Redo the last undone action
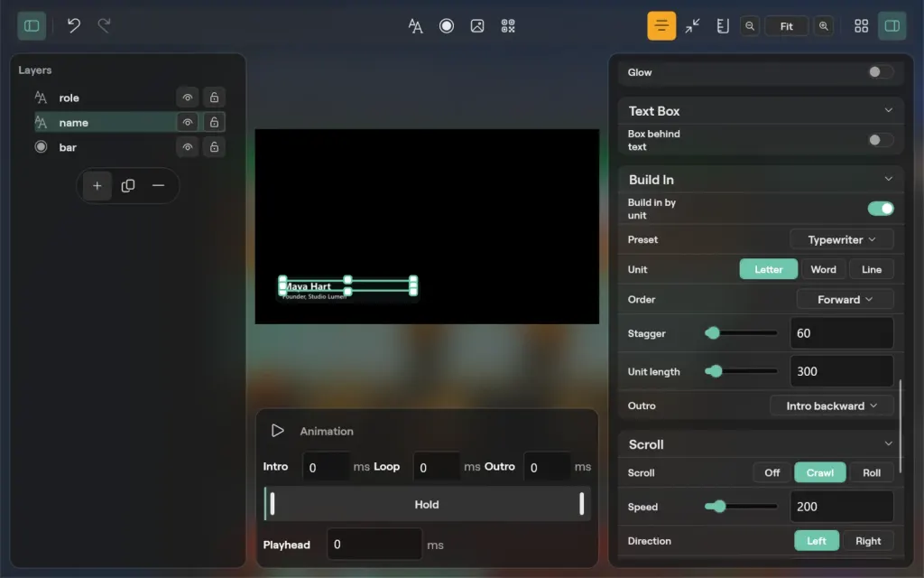Viewport: 924px width, 578px height. [105, 26]
